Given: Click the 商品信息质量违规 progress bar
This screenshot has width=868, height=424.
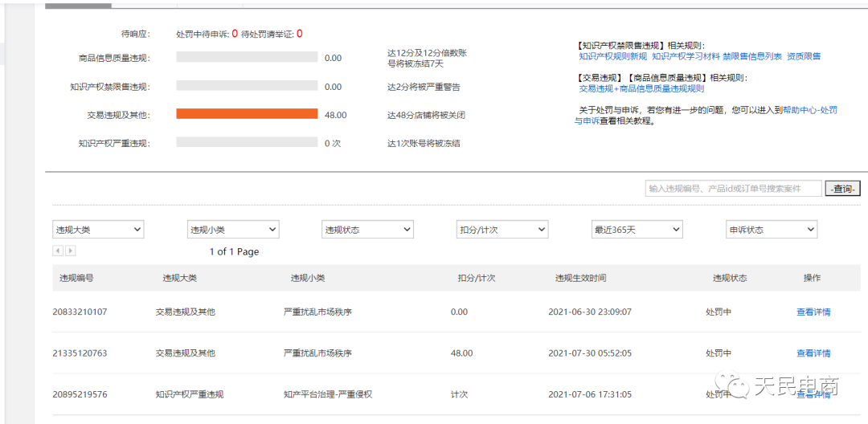Looking at the screenshot, I should click(x=247, y=57).
